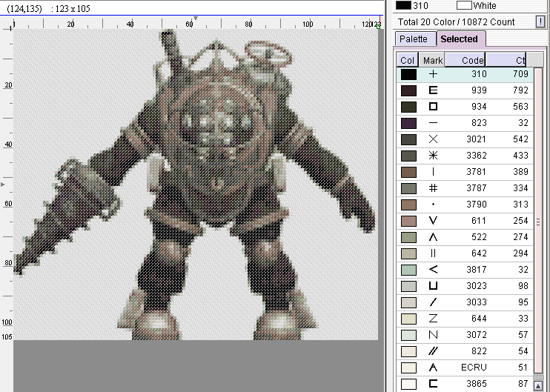Click the plus mark symbol for 310
This screenshot has width=550, height=392.
click(x=433, y=74)
